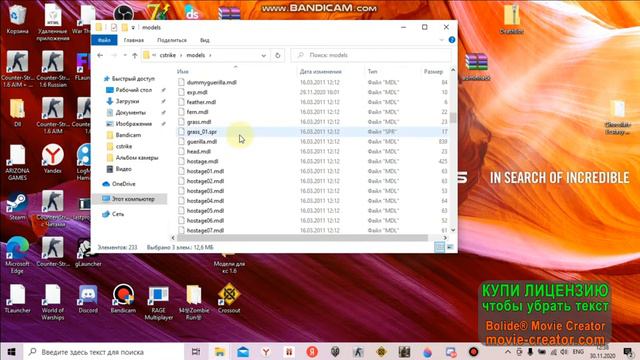Click the Поиск: models search field
The width and height of the screenshot is (640, 360).
click(x=371, y=55)
